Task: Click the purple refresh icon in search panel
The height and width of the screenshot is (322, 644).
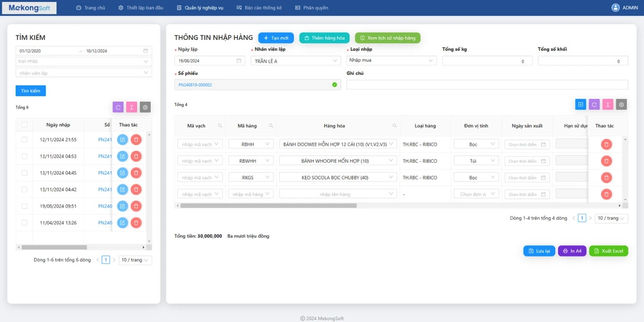Action: (x=118, y=107)
